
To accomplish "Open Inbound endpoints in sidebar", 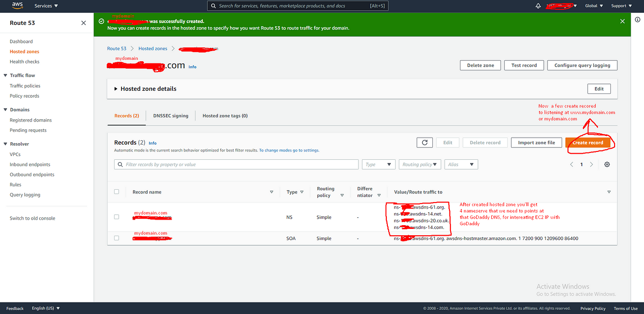I will click(30, 164).
